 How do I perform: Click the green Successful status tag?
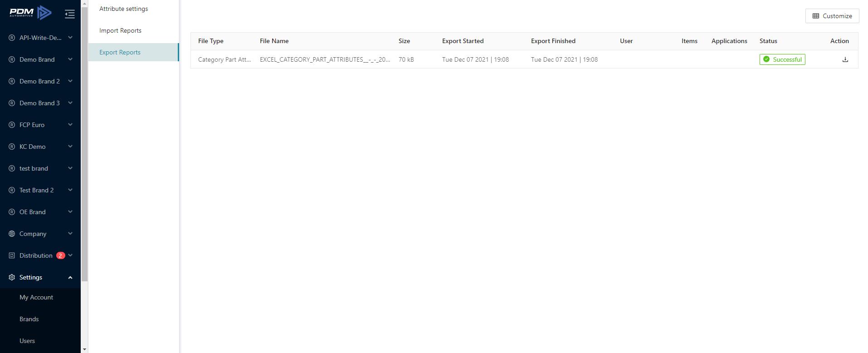pos(782,59)
